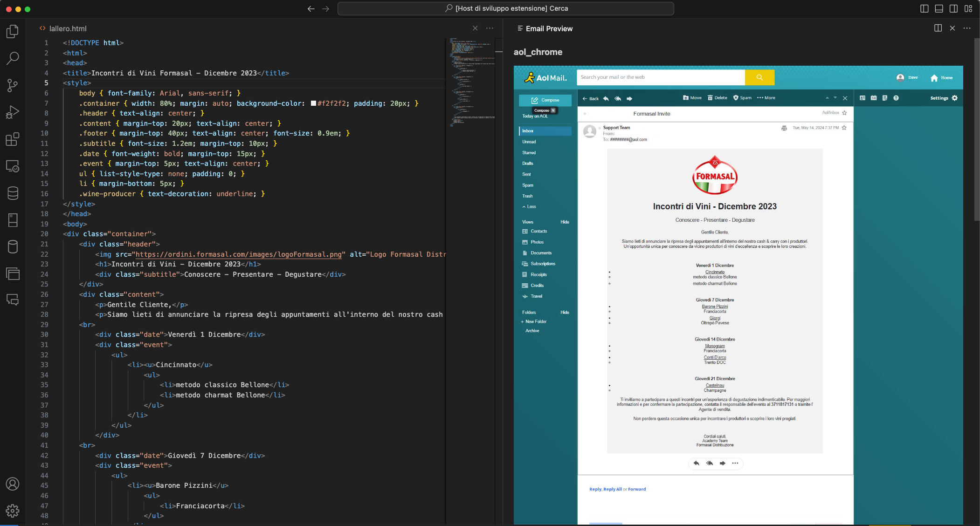Open the Customize Layout menu icon
The height and width of the screenshot is (526, 980).
tap(968, 8)
